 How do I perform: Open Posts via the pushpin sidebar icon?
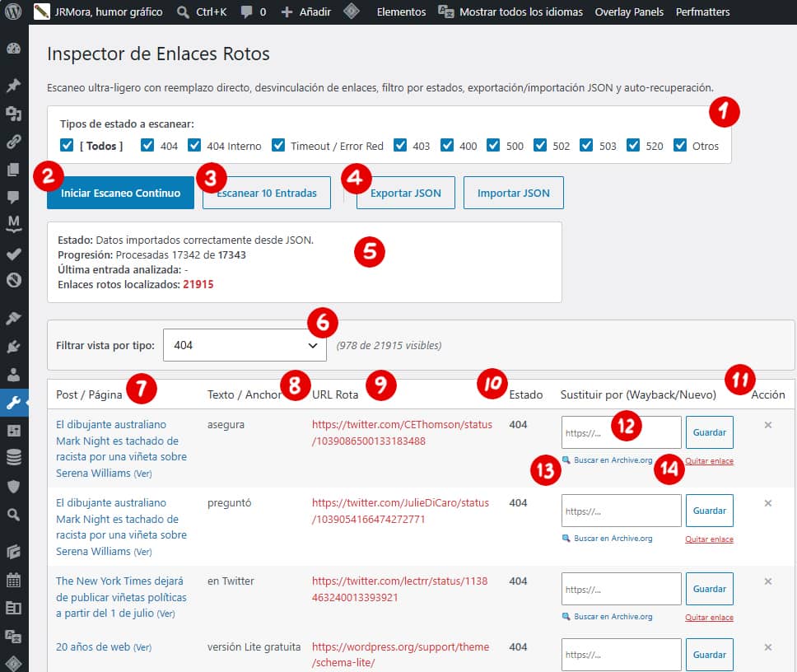pyautogui.click(x=14, y=85)
